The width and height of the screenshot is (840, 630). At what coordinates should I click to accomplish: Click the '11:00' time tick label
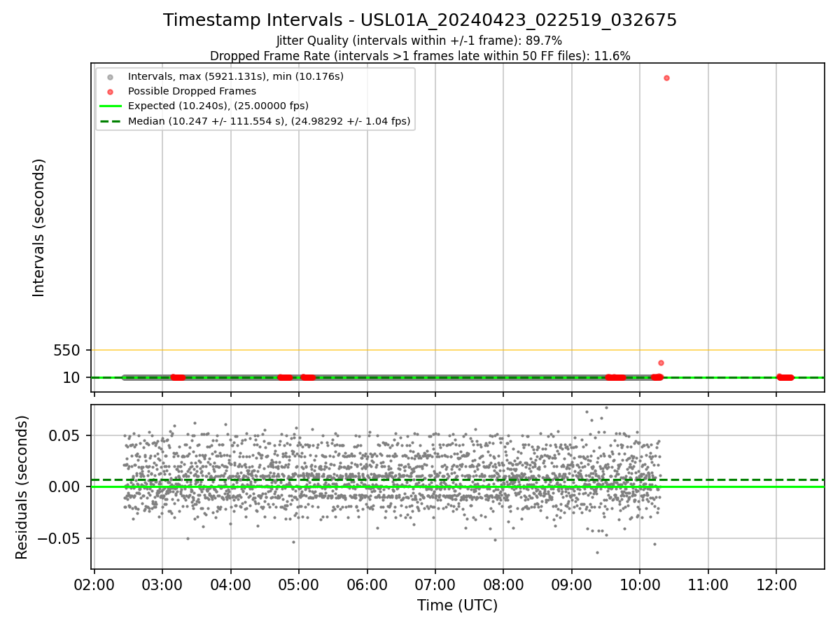tap(708, 584)
